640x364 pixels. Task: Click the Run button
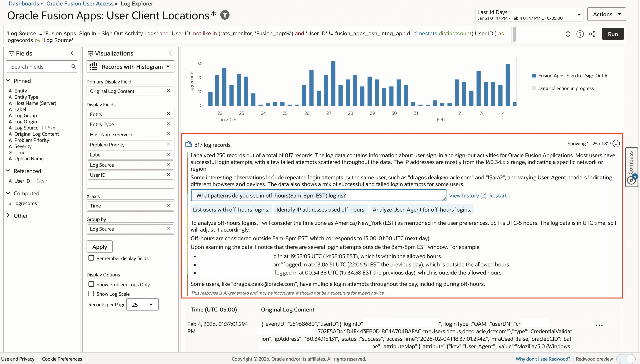click(x=613, y=34)
